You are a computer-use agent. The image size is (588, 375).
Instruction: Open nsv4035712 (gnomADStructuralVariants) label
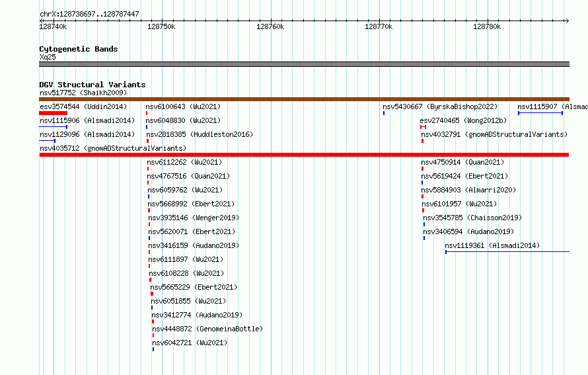pos(113,148)
